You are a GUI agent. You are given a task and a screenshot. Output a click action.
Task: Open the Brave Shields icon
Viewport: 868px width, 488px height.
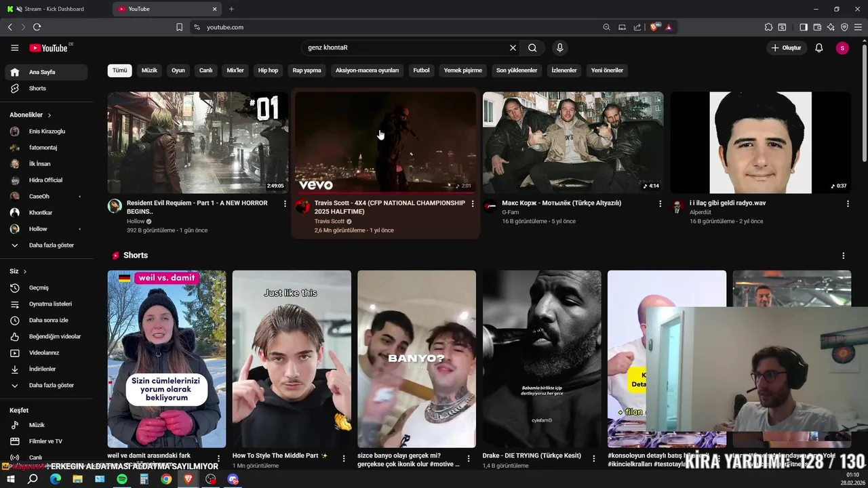[x=654, y=27]
